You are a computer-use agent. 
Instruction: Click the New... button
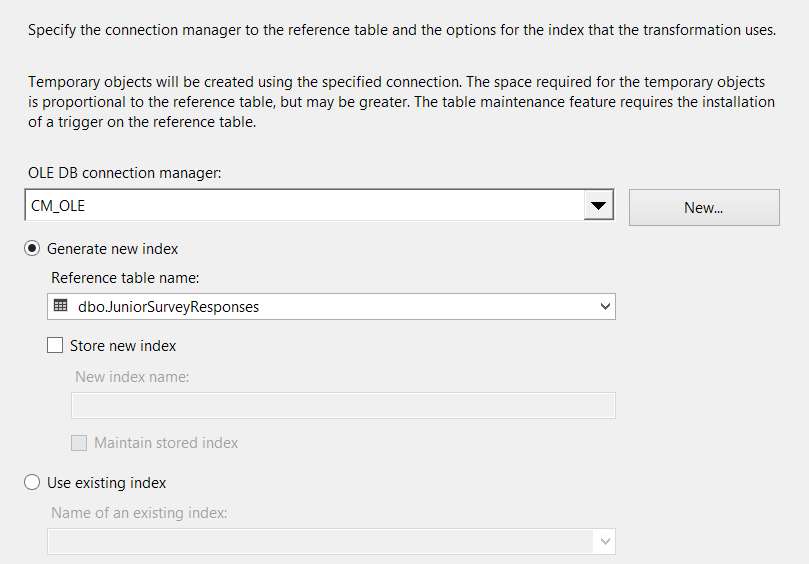point(703,207)
